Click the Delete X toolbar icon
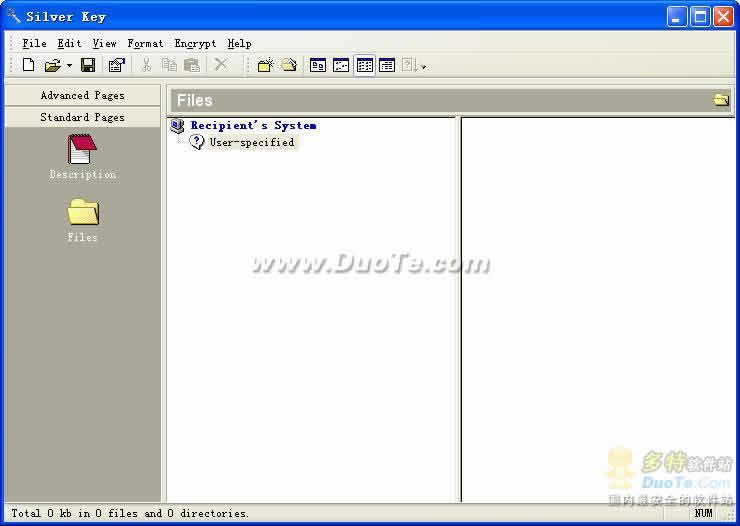Screen dimensions: 740x526 [220, 64]
